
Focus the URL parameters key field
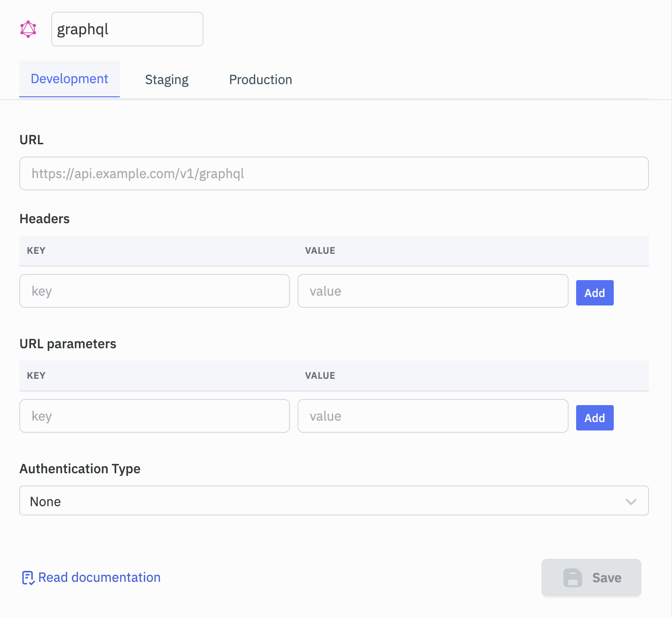point(154,416)
